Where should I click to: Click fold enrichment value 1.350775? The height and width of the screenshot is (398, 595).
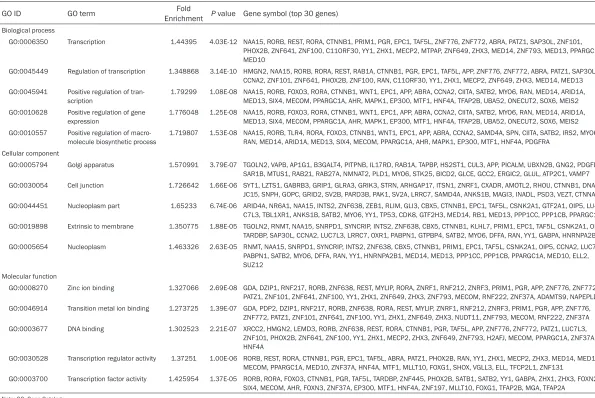click(x=184, y=226)
